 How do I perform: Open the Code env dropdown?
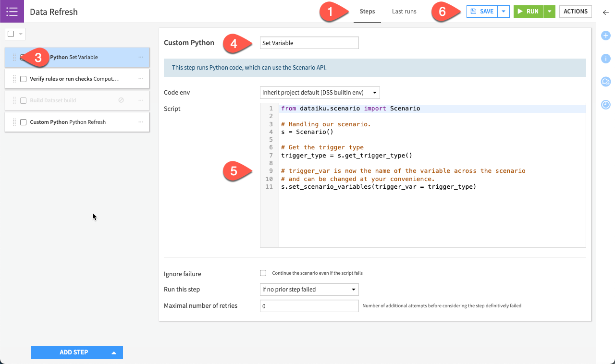click(319, 92)
